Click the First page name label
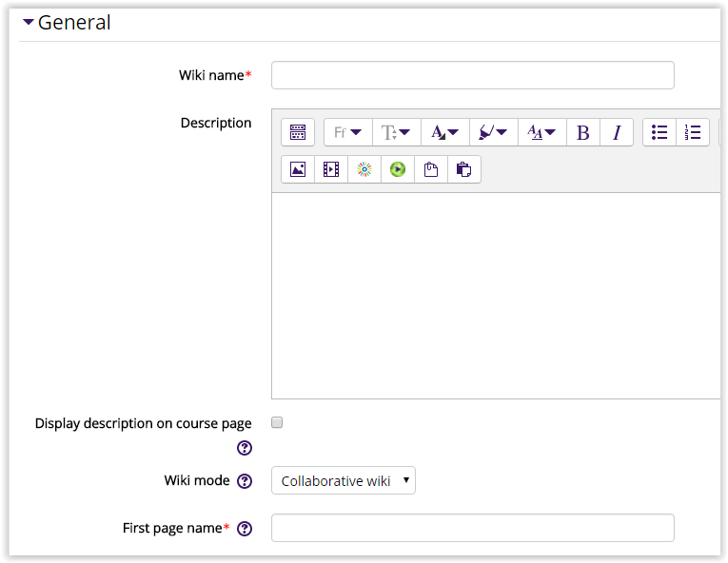The height and width of the screenshot is (563, 728). 172,528
